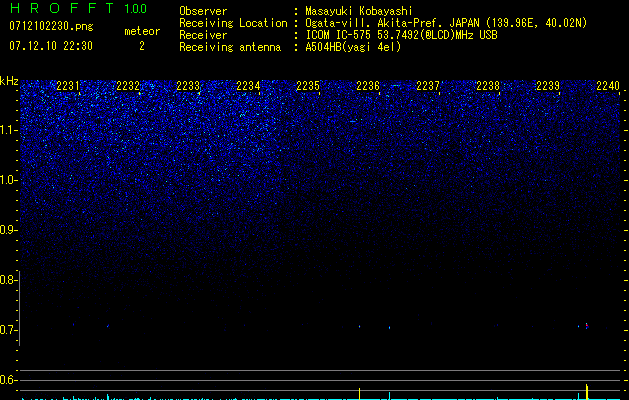Click the 2240 time marker
Image resolution: width=629 pixels, height=400 pixels.
point(608,86)
